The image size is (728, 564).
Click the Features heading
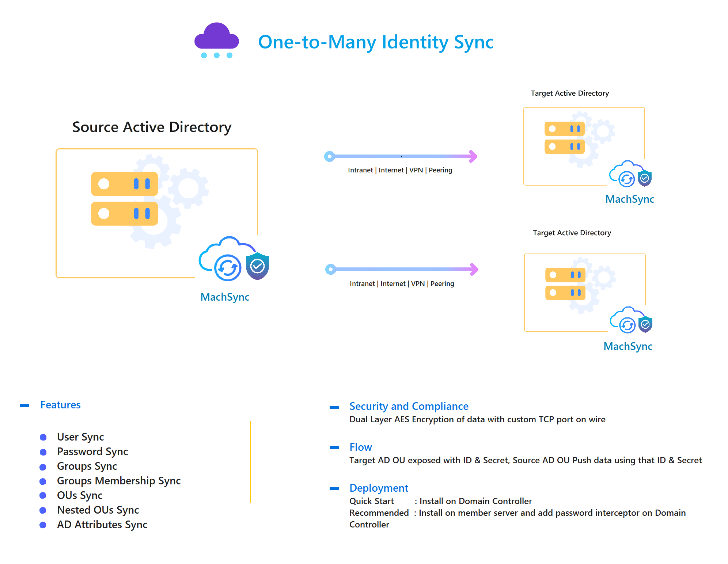click(60, 405)
